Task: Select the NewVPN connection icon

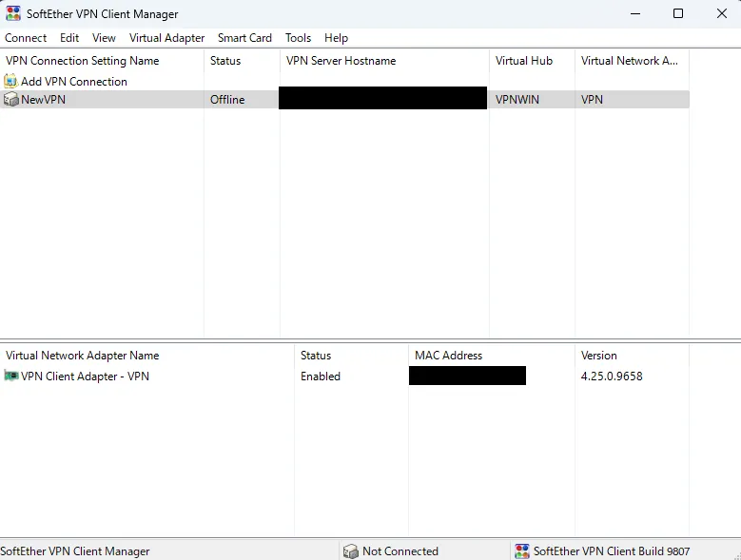Action: [x=10, y=99]
